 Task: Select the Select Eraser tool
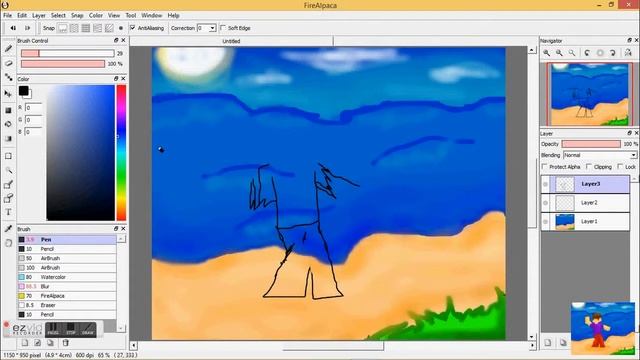pyautogui.click(x=8, y=198)
